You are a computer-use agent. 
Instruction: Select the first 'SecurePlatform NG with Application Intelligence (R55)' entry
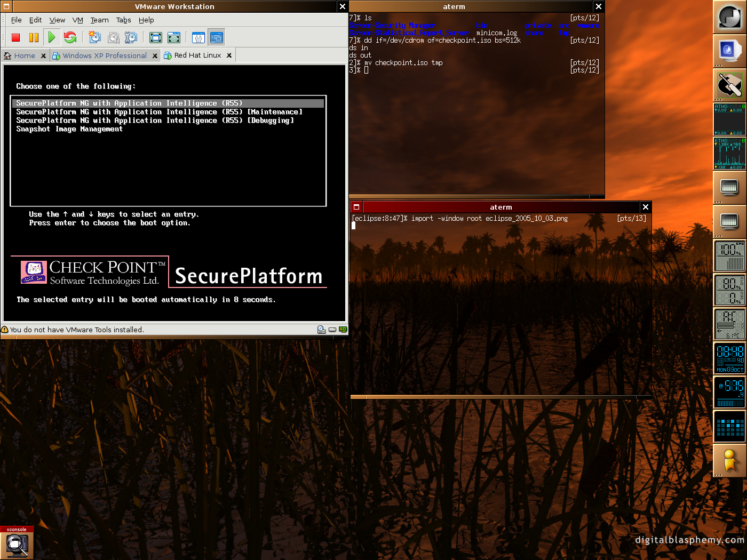pos(168,103)
